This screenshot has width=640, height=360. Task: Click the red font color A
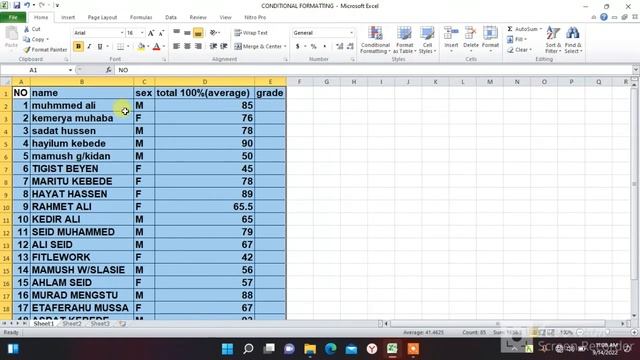[x=156, y=47]
